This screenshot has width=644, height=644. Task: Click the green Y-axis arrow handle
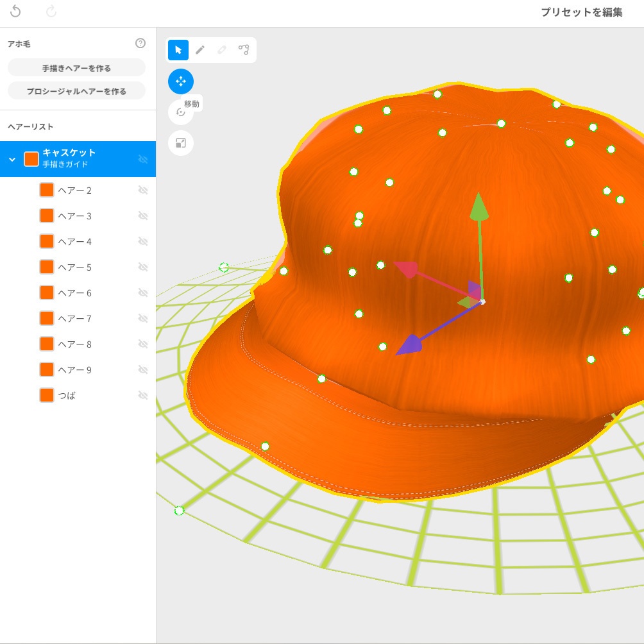pyautogui.click(x=479, y=207)
